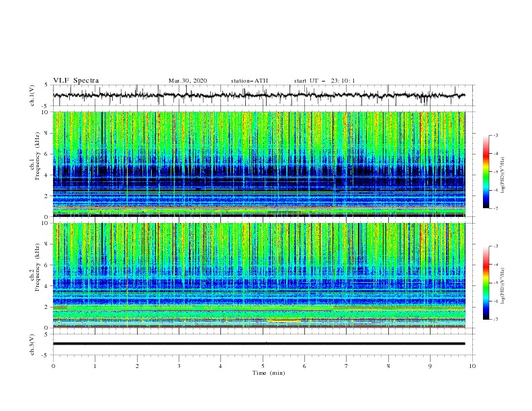
Task: Click the ch.1 color scale bar
Action: click(x=486, y=172)
